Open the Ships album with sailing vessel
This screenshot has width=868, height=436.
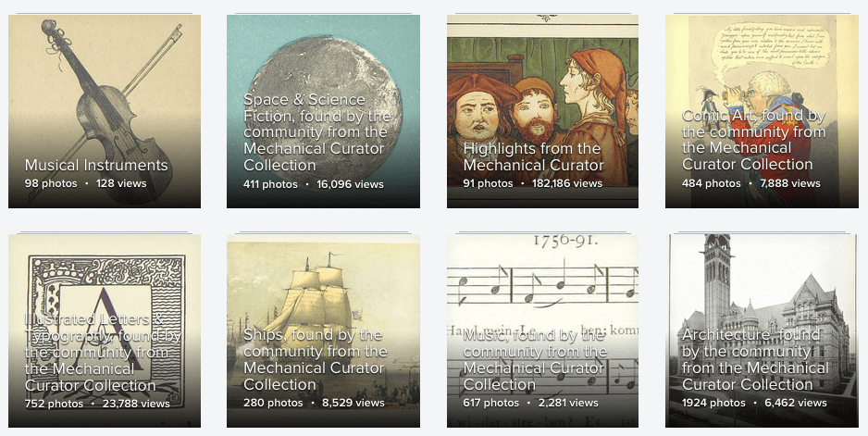[x=323, y=330]
